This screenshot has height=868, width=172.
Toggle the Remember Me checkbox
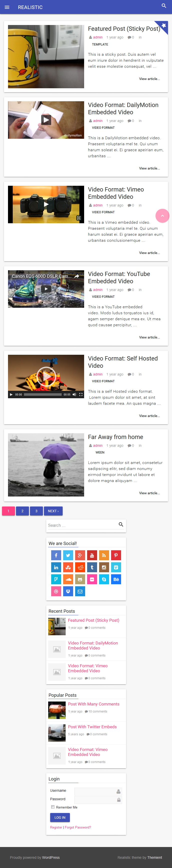53,807
